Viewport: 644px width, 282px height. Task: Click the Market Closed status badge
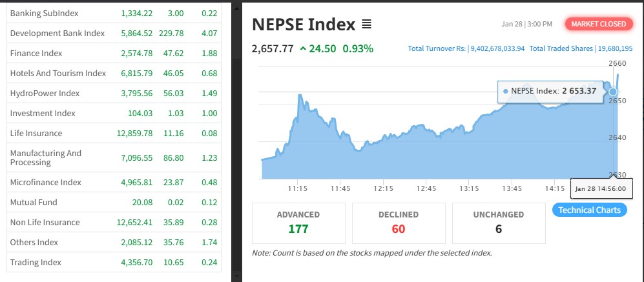pyautogui.click(x=597, y=24)
